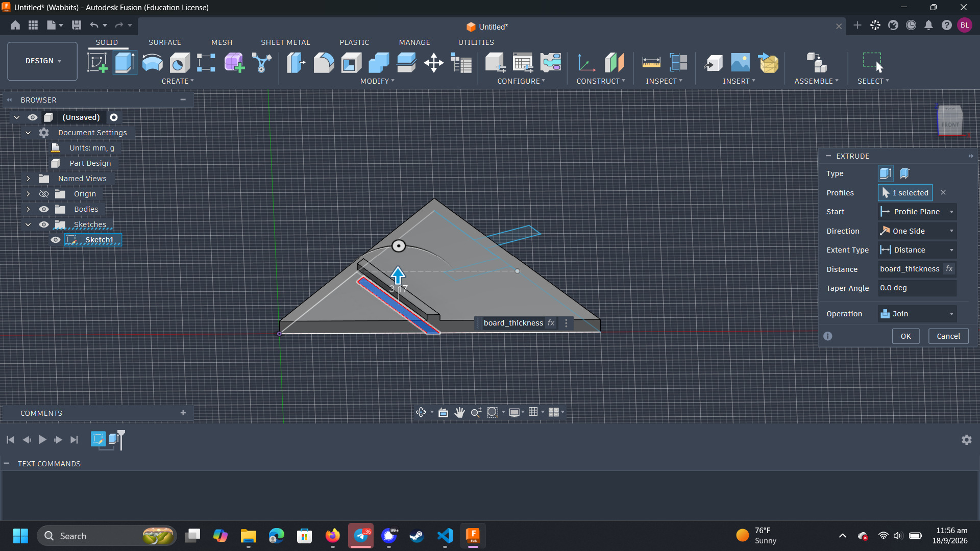
Task: Click the timeline Play button
Action: (x=42, y=440)
